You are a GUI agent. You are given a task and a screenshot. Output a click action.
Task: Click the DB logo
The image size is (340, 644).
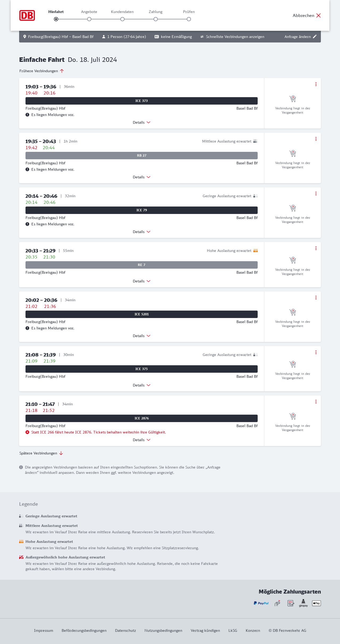click(27, 15)
